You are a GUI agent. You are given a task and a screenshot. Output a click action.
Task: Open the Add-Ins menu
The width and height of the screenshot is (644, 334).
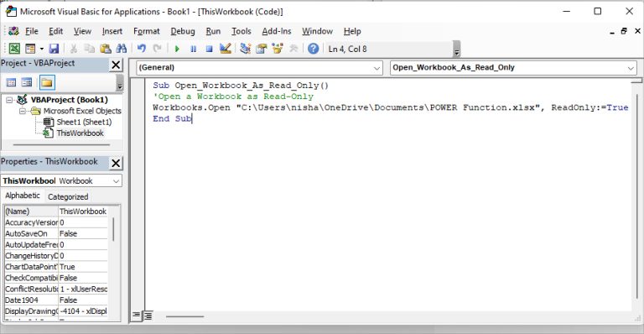pyautogui.click(x=277, y=31)
